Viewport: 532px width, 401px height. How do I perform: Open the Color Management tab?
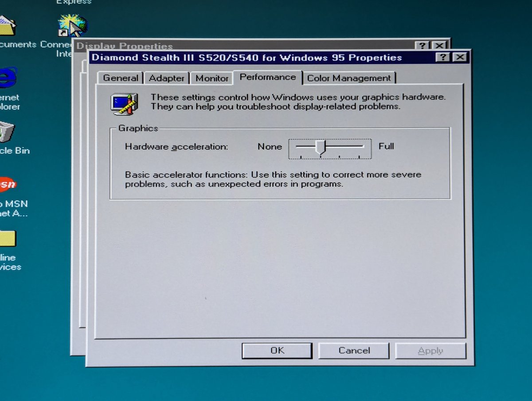pos(349,78)
